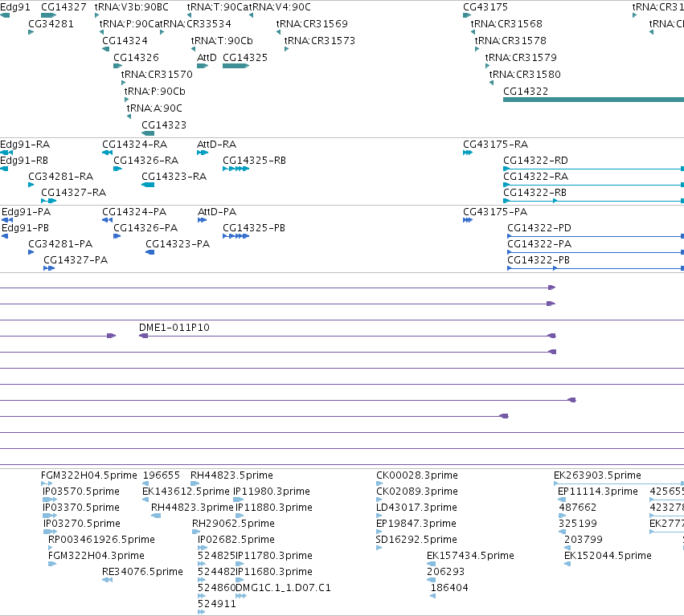Select the RP003461926.5prime EST

(50, 548)
